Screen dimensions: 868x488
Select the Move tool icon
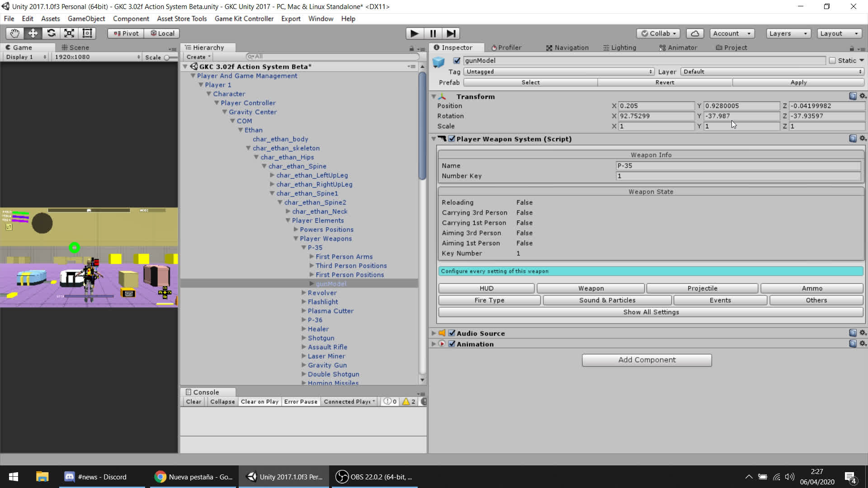click(x=33, y=33)
